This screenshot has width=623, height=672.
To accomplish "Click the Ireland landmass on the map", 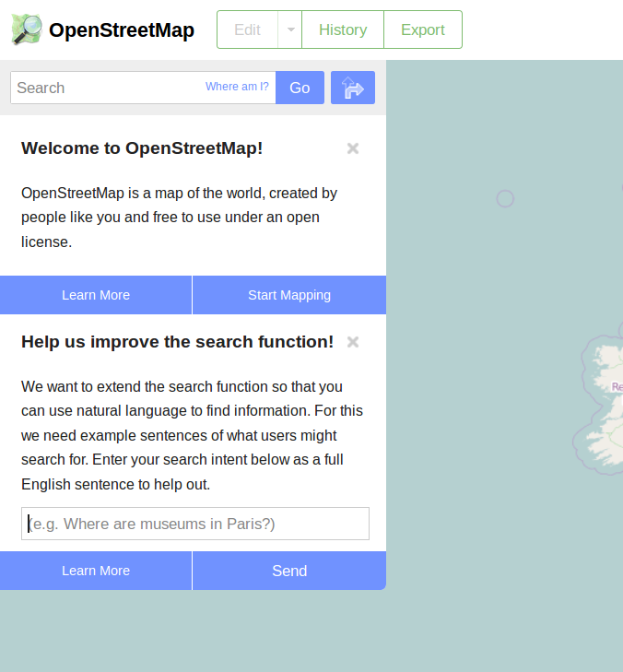I will click(x=605, y=405).
